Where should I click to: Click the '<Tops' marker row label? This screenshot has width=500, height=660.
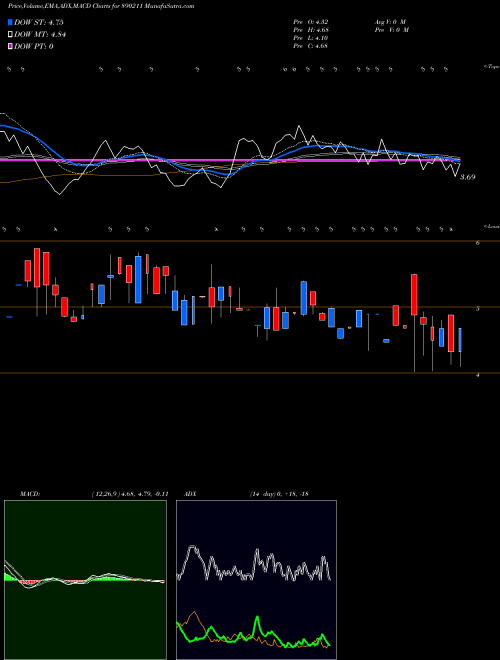click(x=492, y=67)
